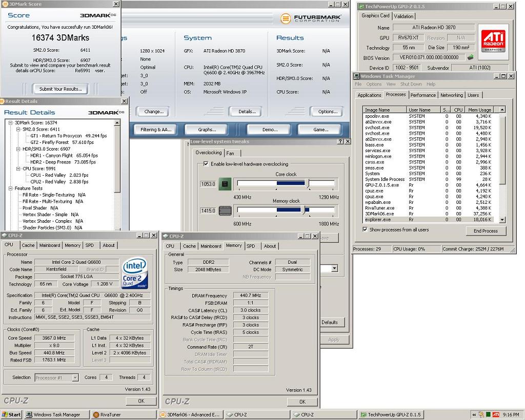Open the About tab in left CPU-Z
Image resolution: width=525 pixels, height=420 pixels.
[109, 245]
